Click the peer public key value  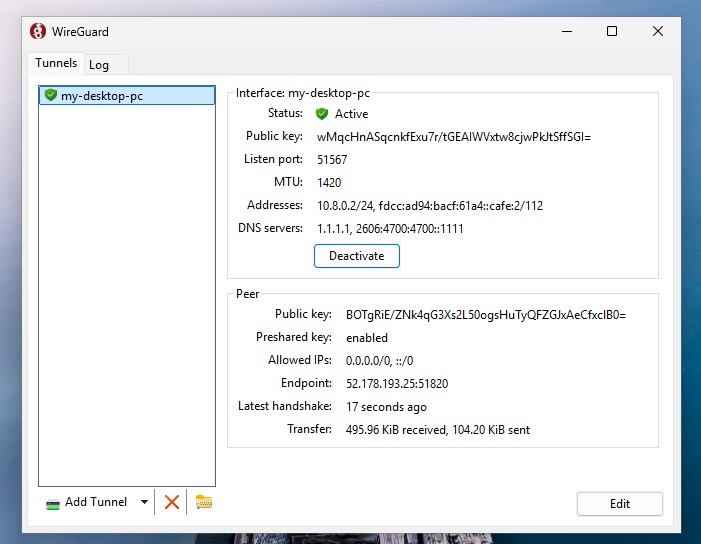(x=486, y=315)
